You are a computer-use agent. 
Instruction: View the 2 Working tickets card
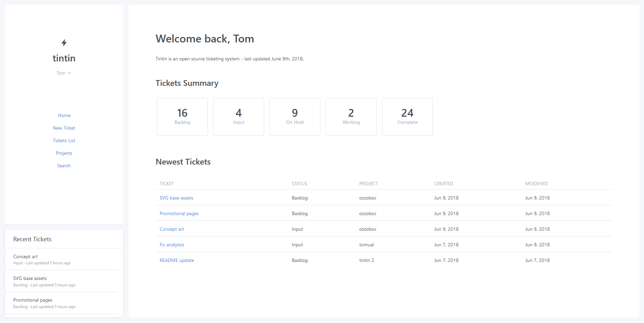351,116
